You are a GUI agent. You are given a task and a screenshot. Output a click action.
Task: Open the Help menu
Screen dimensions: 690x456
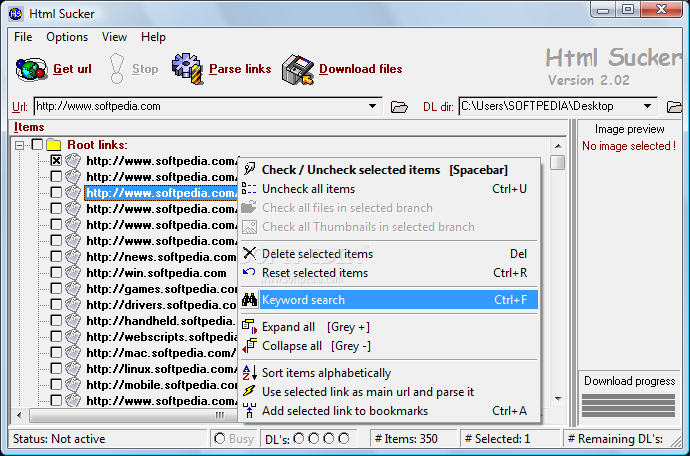pyautogui.click(x=153, y=37)
